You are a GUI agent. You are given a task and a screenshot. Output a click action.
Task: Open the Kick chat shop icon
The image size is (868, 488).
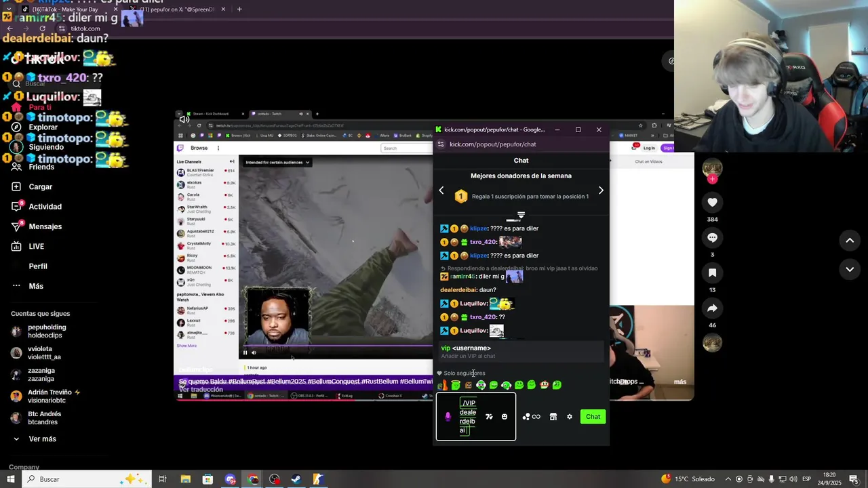tap(553, 417)
